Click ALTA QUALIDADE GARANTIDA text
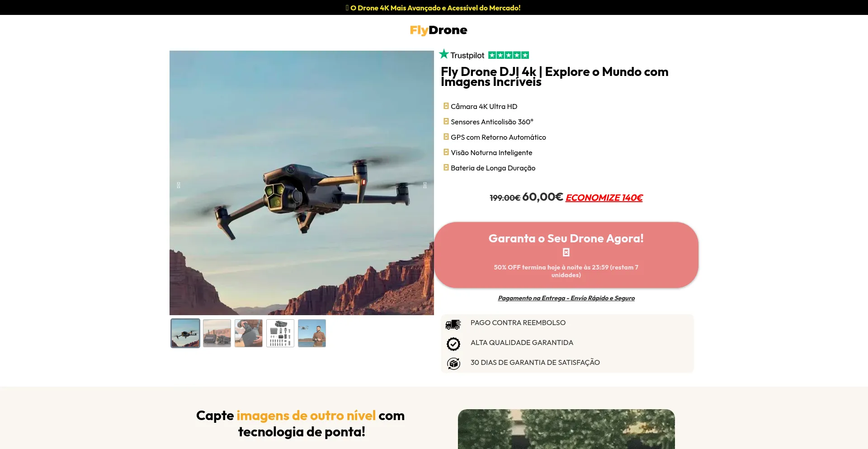The width and height of the screenshot is (868, 449). coord(522,343)
